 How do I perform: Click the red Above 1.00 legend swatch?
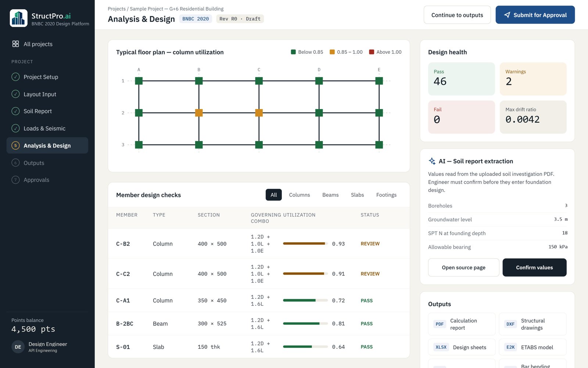(x=372, y=52)
